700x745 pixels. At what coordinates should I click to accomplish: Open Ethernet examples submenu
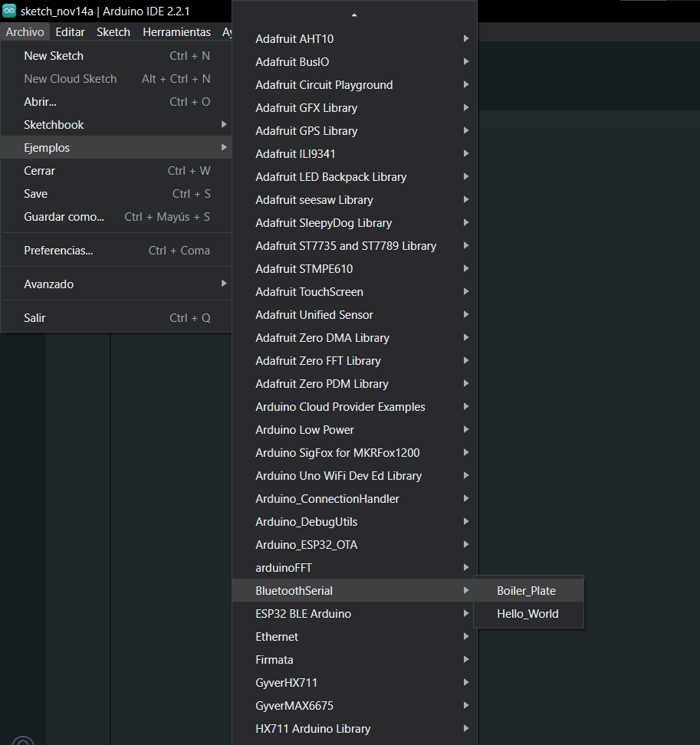(354, 637)
